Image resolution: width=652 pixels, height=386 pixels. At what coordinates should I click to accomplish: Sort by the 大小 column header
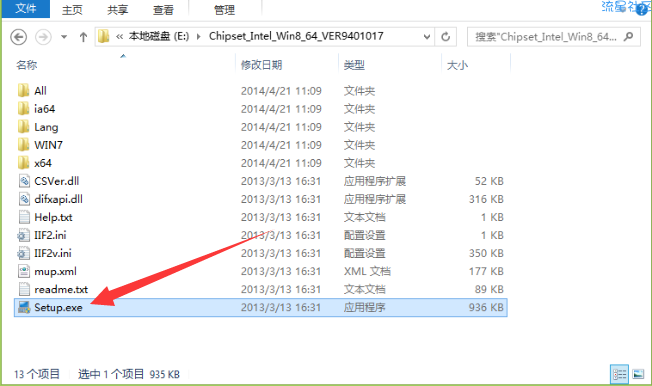(457, 65)
